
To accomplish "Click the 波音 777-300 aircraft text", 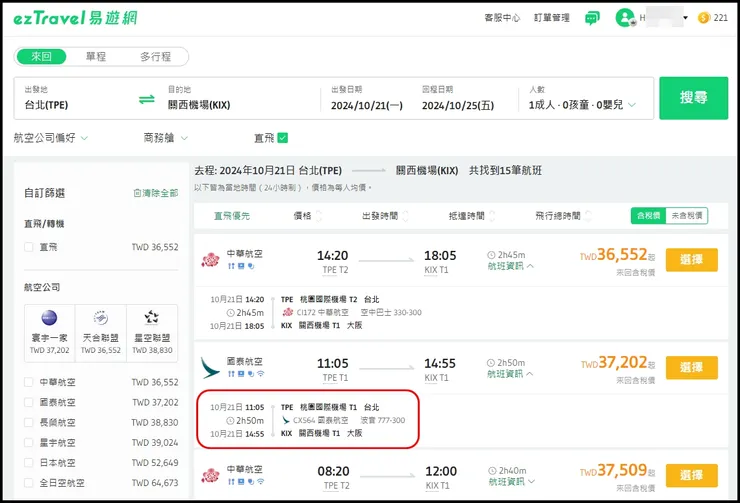I will click(383, 420).
